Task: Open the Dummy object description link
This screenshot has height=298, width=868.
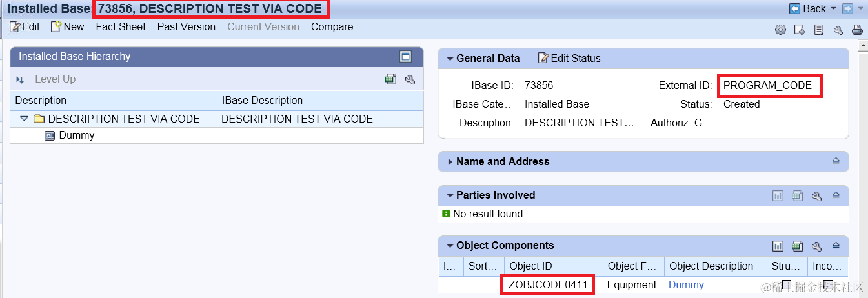Action: click(686, 285)
